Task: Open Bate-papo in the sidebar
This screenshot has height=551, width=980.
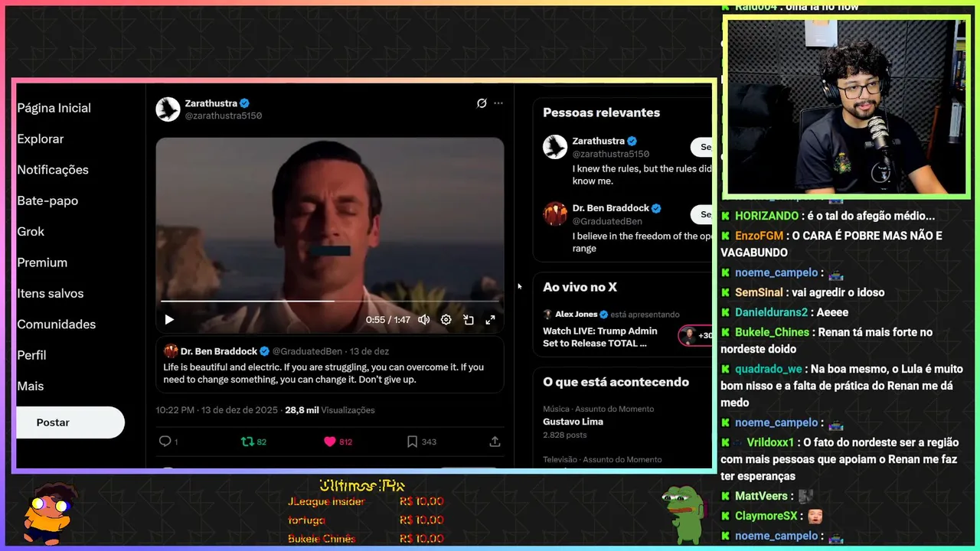Action: coord(47,201)
